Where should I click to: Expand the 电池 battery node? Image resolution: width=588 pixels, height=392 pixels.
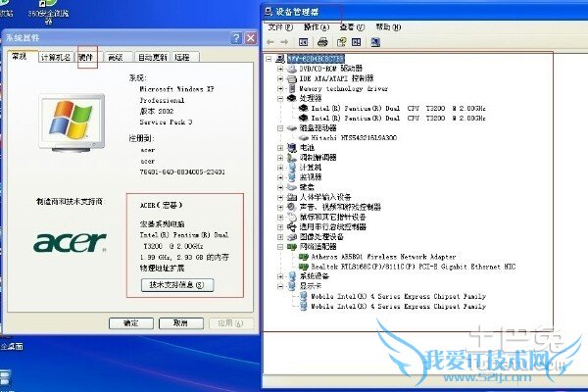coord(280,148)
